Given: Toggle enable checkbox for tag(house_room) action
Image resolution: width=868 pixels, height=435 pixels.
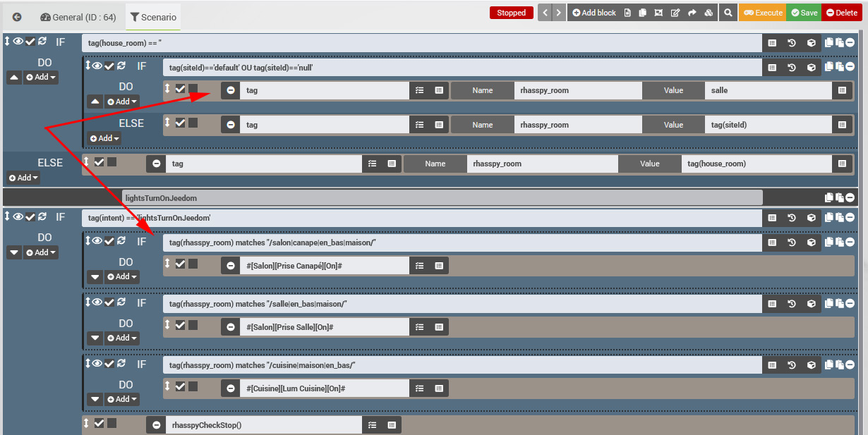Looking at the screenshot, I should 99,162.
